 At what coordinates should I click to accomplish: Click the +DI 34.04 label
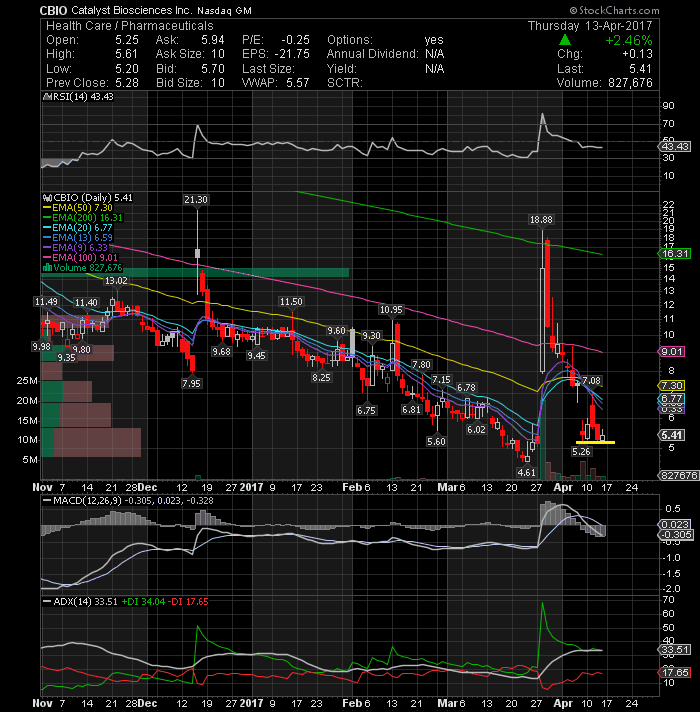click(x=143, y=602)
